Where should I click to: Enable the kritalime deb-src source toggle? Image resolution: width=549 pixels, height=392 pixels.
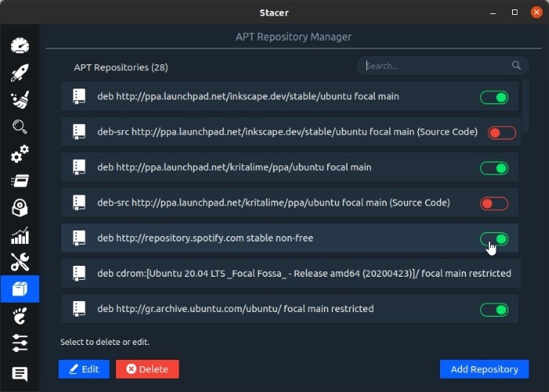494,204
